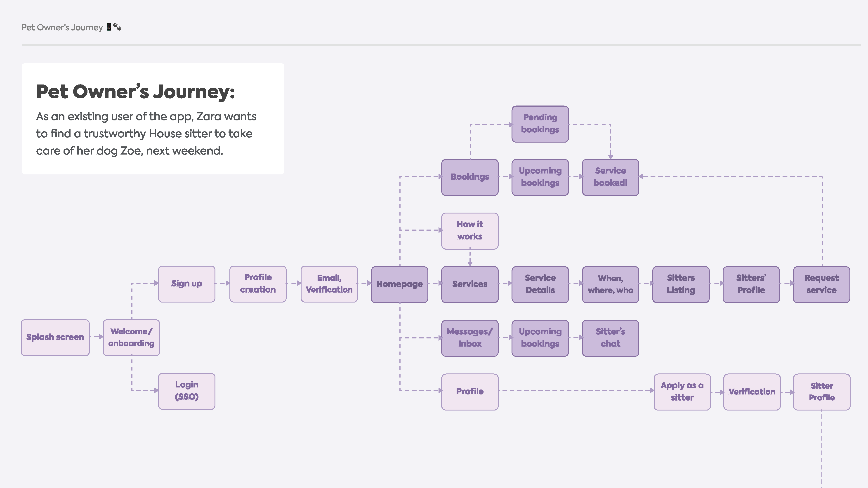Select the Homepage node
The image size is (868, 488).
(x=399, y=284)
